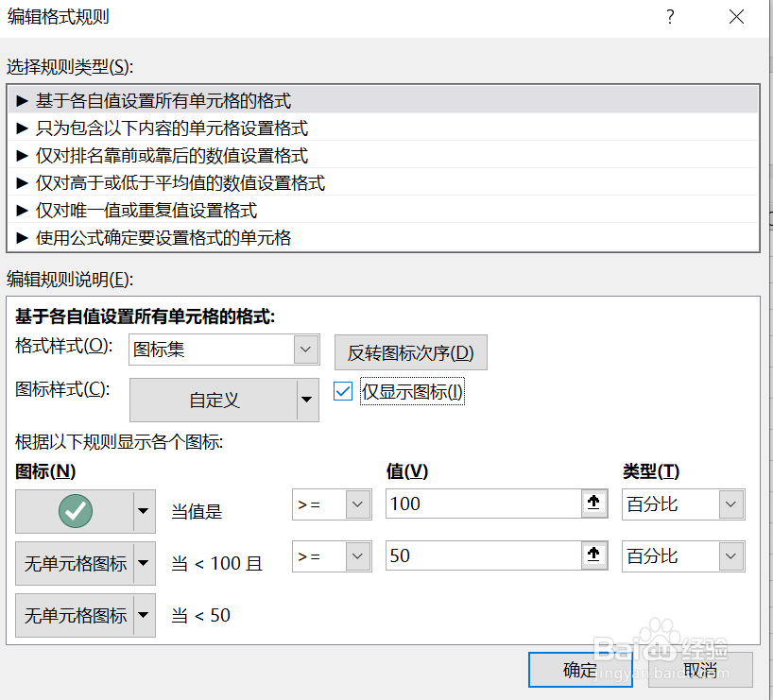
Task: Open third-row 无单元格图标 icon dropdown
Action: tap(85, 615)
